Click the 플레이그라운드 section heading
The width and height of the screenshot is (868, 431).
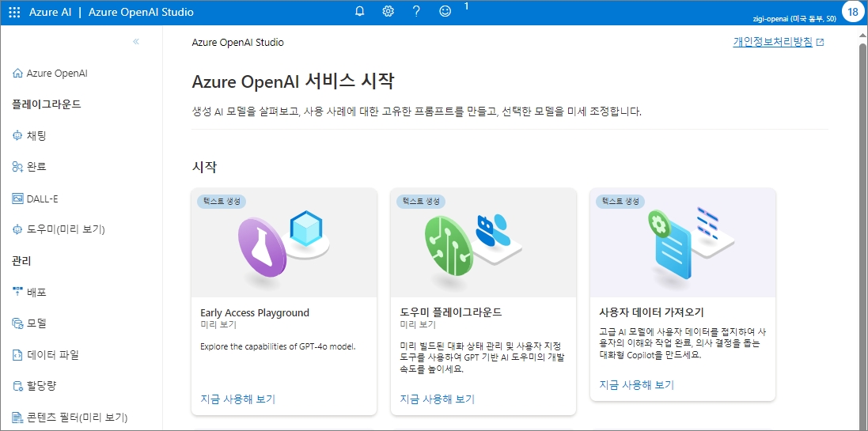47,104
